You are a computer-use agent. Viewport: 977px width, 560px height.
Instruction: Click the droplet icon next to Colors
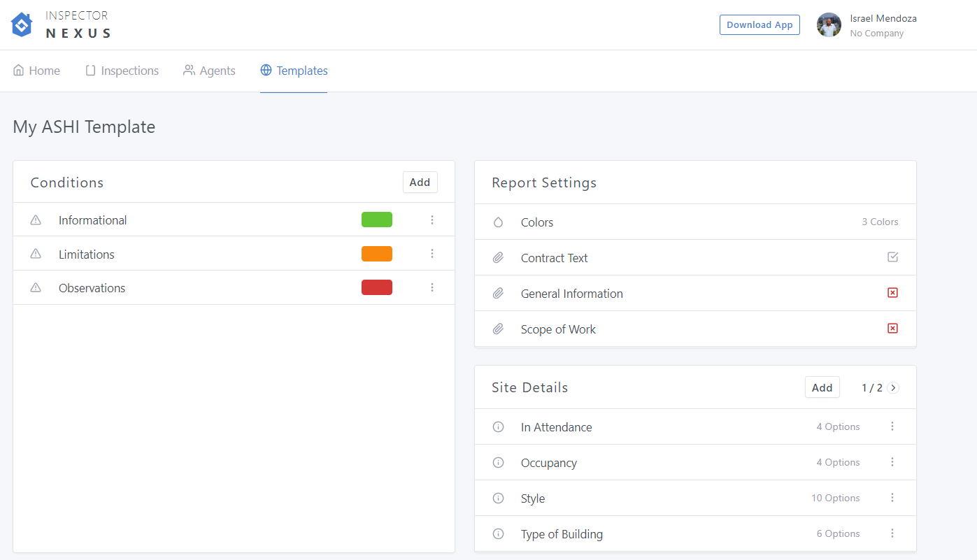[x=498, y=222]
